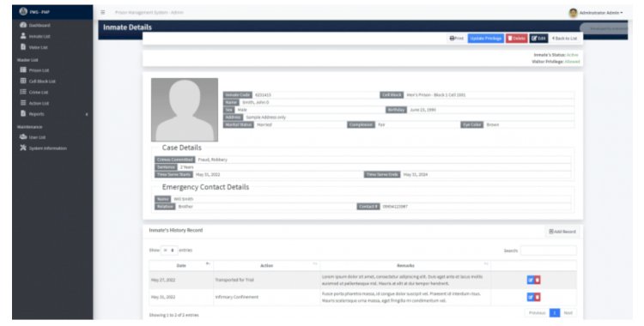The height and width of the screenshot is (326, 644).
Task: Click the inmate profile photo placeholder
Action: coord(185,110)
